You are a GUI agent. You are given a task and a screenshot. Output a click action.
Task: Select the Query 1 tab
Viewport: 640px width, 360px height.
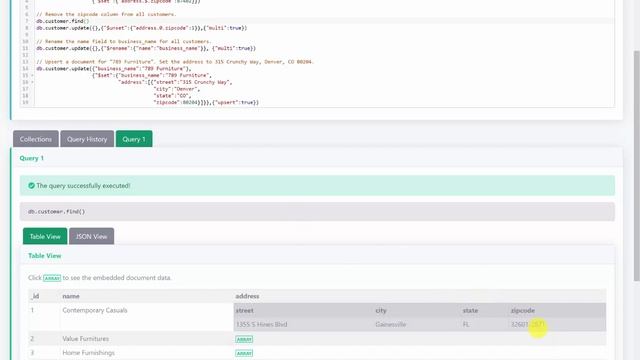pyautogui.click(x=134, y=139)
